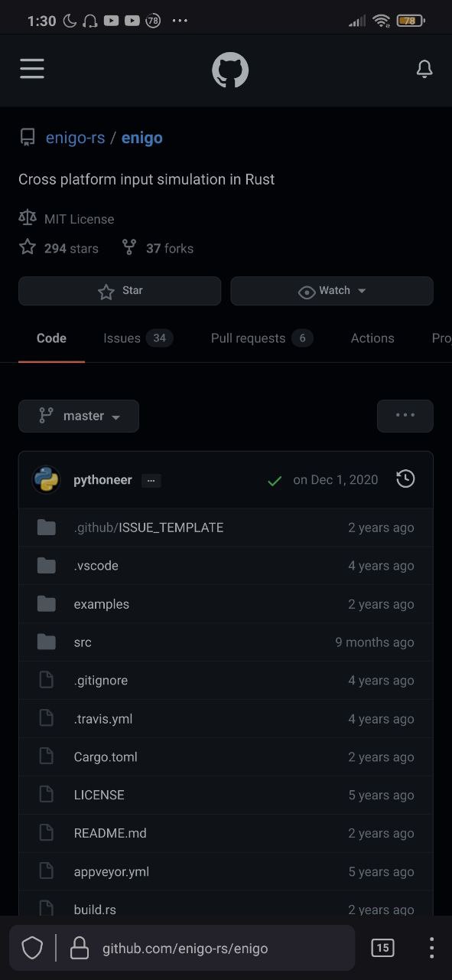
Task: Open the build.rs file
Action: tap(95, 910)
